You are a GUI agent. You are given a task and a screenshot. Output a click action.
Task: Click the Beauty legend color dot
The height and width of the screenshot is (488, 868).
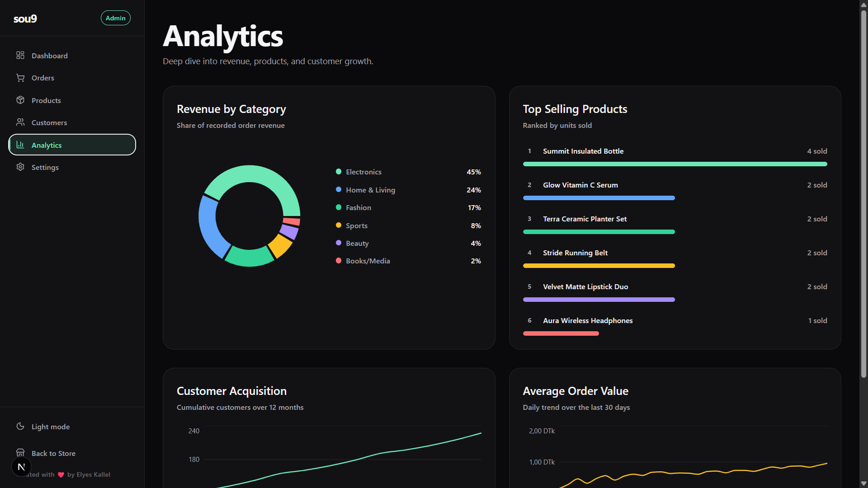pos(339,243)
